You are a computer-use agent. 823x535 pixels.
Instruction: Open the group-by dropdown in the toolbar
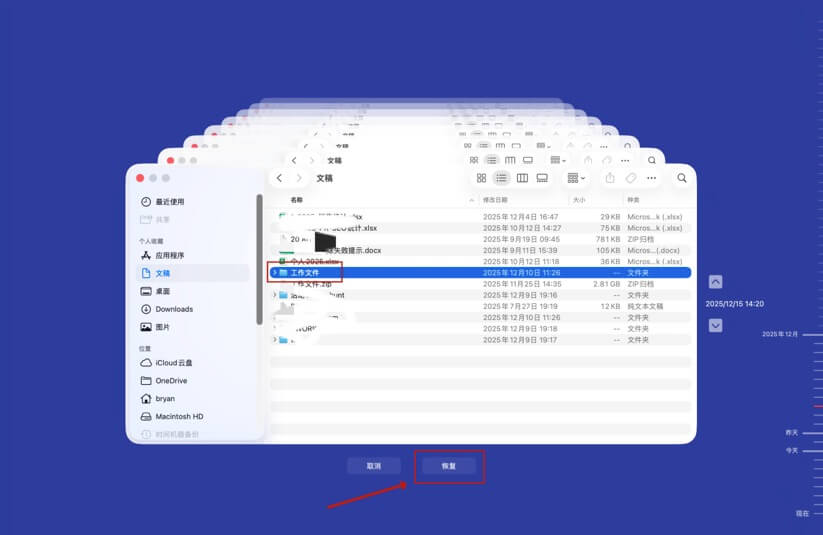pos(577,178)
